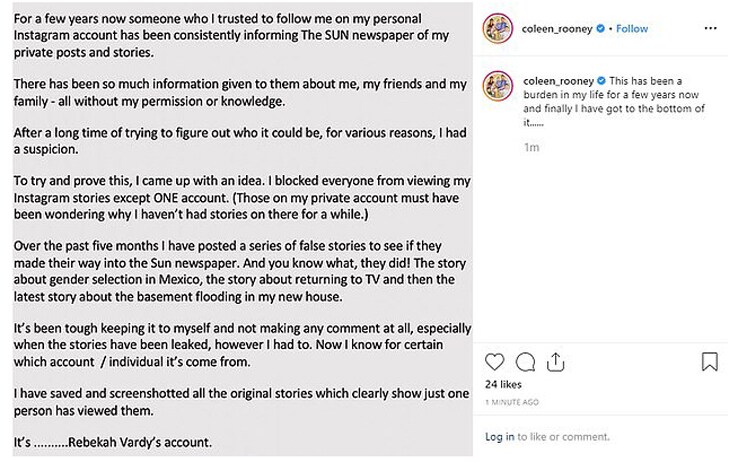Click the posted text image statement
Image resolution: width=738 pixels, height=462 pixels.
point(242,229)
